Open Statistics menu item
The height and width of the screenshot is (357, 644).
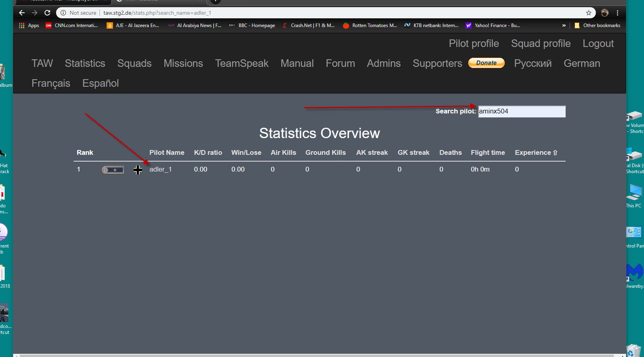coord(85,63)
